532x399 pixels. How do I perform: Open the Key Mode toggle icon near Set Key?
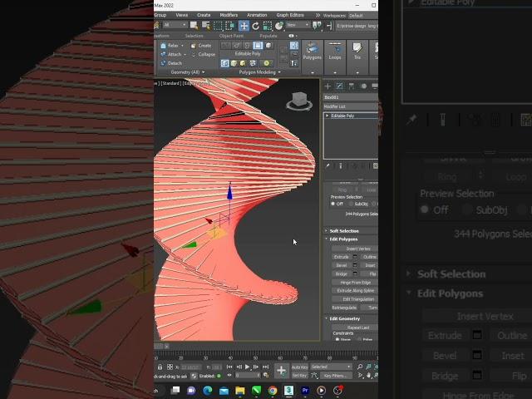tap(314, 376)
